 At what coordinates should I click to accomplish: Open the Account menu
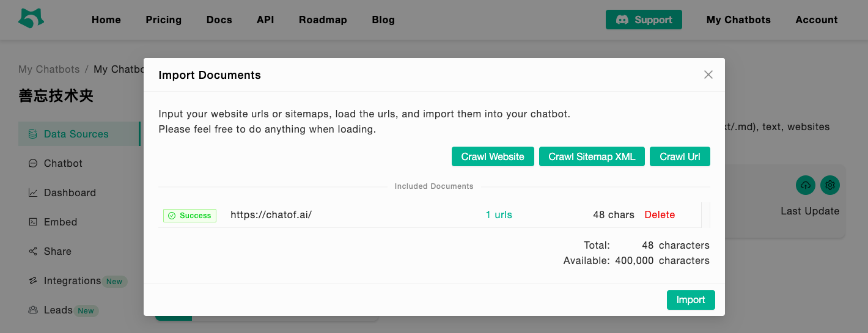pos(817,20)
